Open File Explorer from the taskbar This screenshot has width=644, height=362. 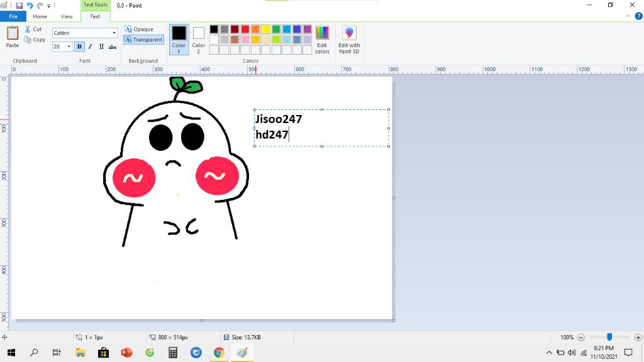tap(80, 353)
